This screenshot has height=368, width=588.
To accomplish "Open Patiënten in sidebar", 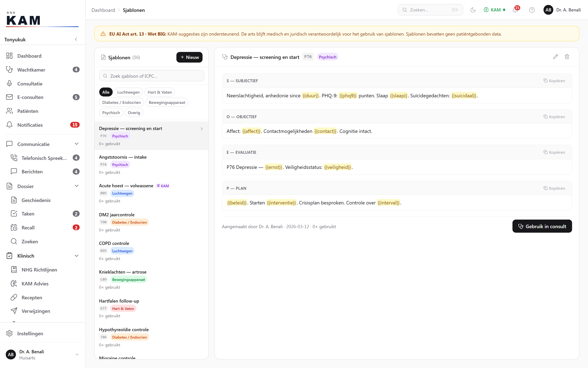I will click(x=42, y=111).
